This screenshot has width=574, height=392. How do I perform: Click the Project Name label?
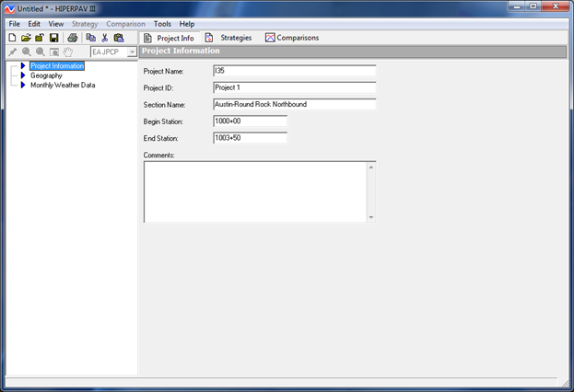tap(163, 71)
